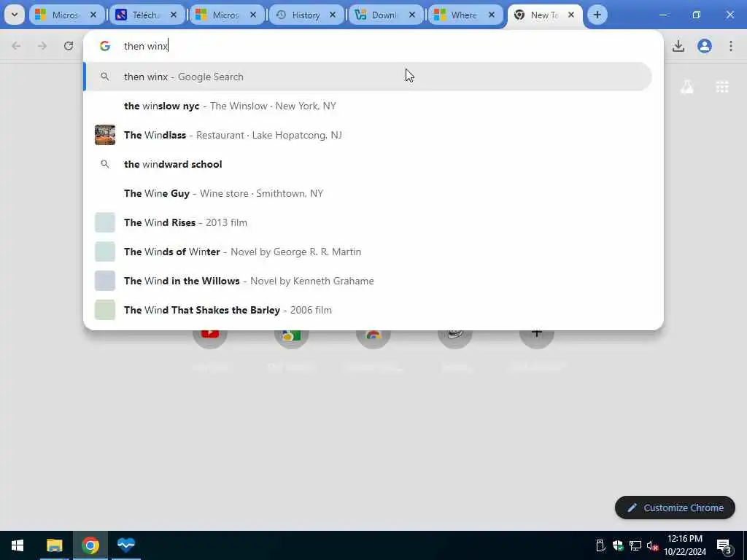The image size is (747, 560).
Task: Switch to the second Microsoft tab
Action: pyautogui.click(x=226, y=15)
